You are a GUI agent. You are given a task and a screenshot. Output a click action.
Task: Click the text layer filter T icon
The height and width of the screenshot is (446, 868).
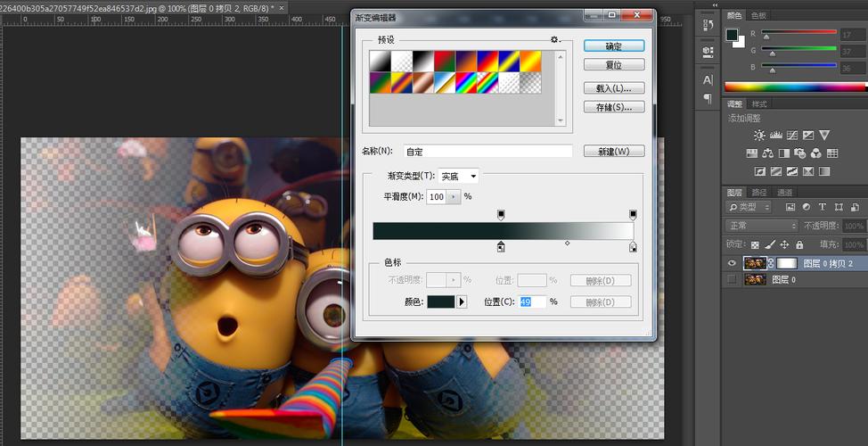pyautogui.click(x=821, y=207)
